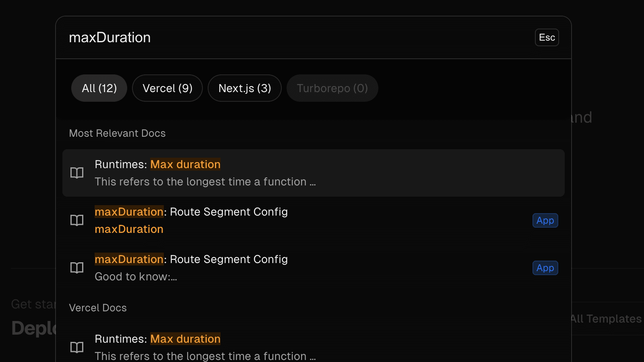Viewport: 644px width, 362px height.
Task: Filter results by Vercel (9)
Action: (167, 88)
